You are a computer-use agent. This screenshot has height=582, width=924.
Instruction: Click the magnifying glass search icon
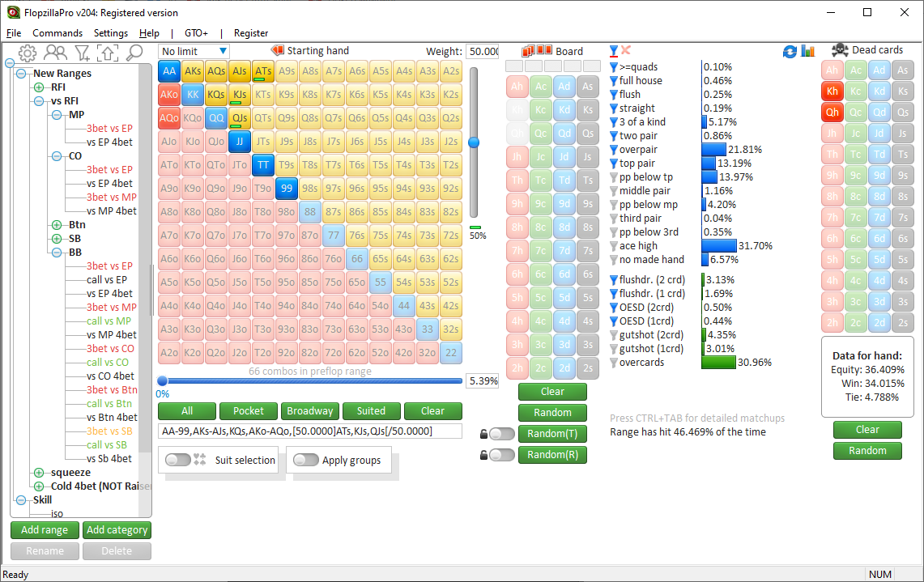click(134, 53)
